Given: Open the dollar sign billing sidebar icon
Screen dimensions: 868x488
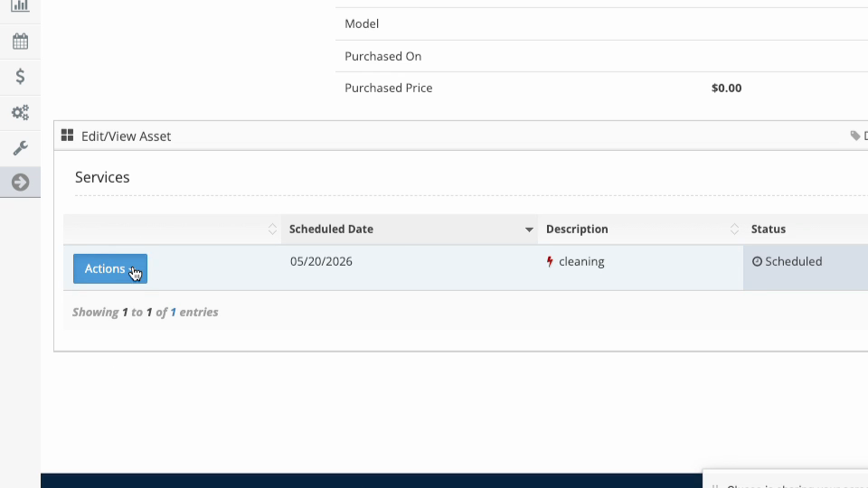Looking at the screenshot, I should (20, 76).
